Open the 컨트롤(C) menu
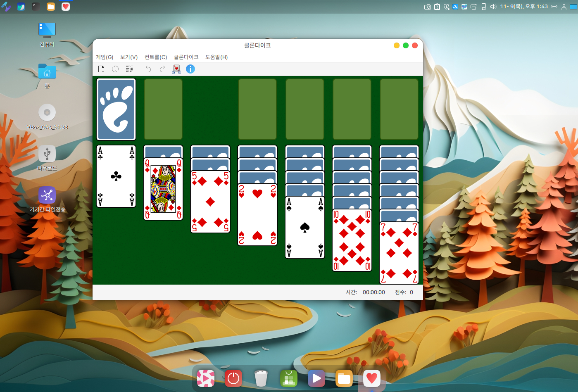Image resolution: width=578 pixels, height=392 pixels. [x=156, y=57]
